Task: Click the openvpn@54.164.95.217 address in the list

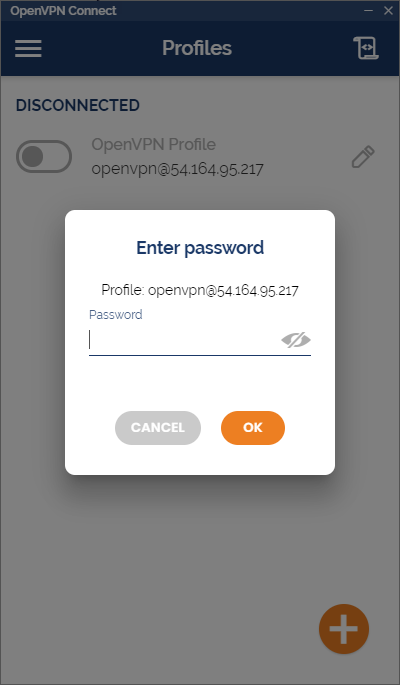Action: click(177, 169)
